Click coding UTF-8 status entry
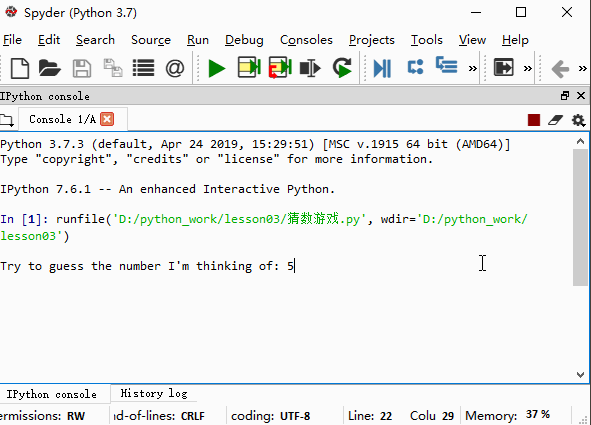591x425 pixels. pyautogui.click(x=271, y=416)
